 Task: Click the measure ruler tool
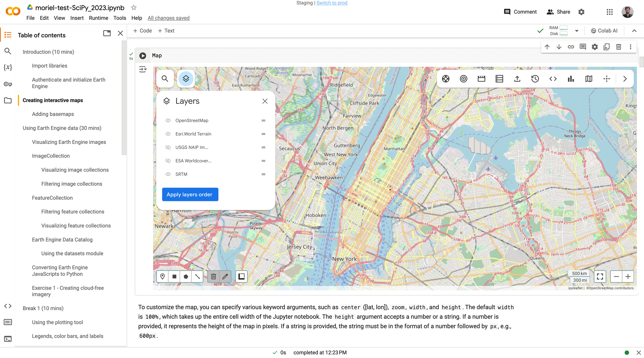(241, 276)
